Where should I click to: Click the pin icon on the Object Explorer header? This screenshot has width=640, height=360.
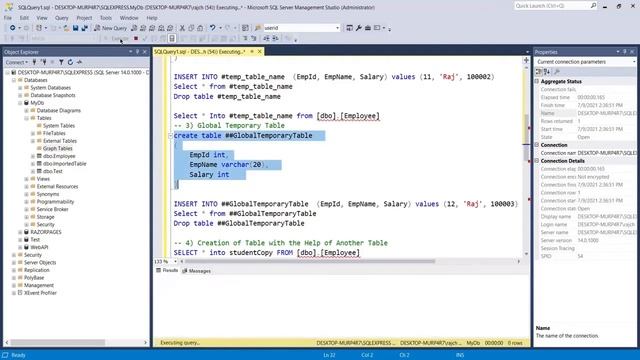(x=137, y=52)
